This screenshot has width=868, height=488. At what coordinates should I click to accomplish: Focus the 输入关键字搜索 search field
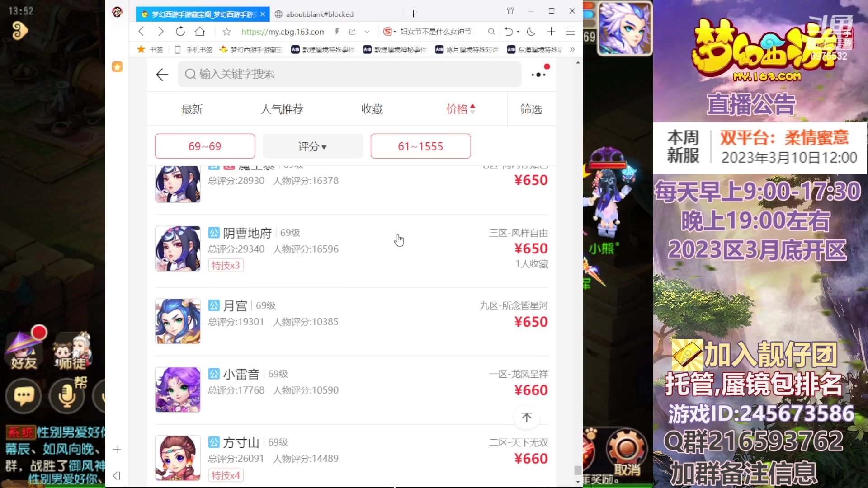click(x=349, y=74)
